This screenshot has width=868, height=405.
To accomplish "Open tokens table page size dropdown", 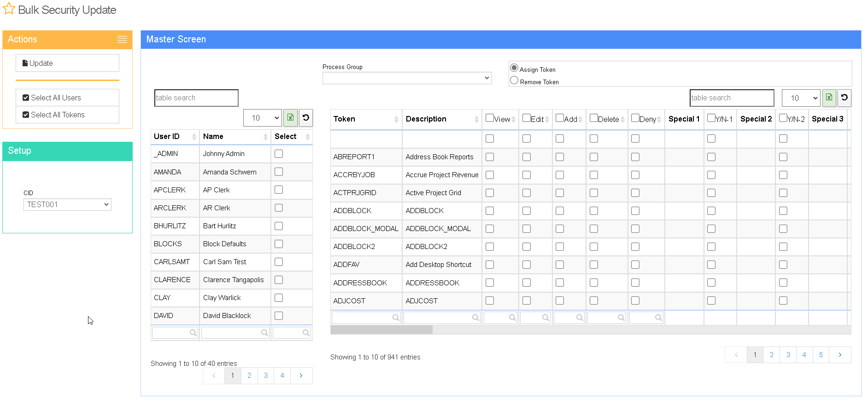I will (801, 98).
